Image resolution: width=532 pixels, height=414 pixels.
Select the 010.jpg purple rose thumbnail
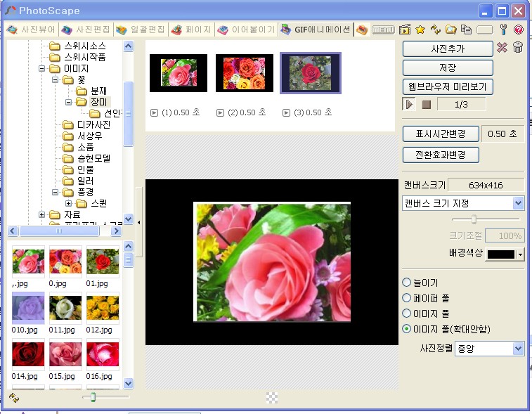pyautogui.click(x=28, y=308)
